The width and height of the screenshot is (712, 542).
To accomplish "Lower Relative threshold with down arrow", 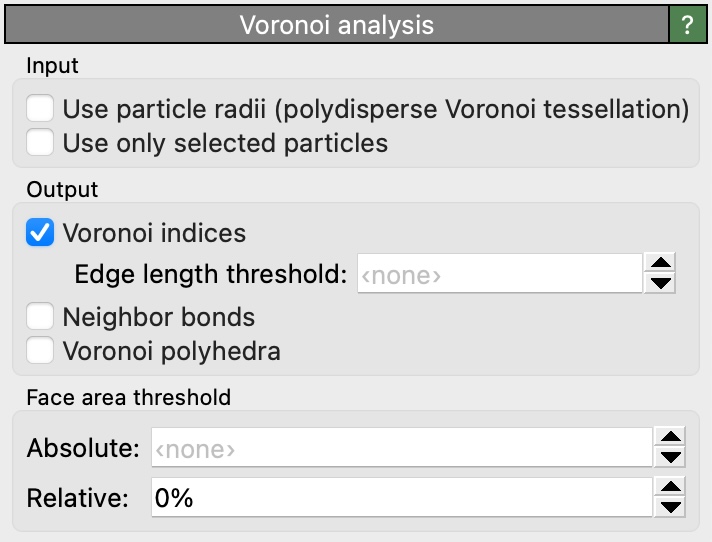I will 673,508.
